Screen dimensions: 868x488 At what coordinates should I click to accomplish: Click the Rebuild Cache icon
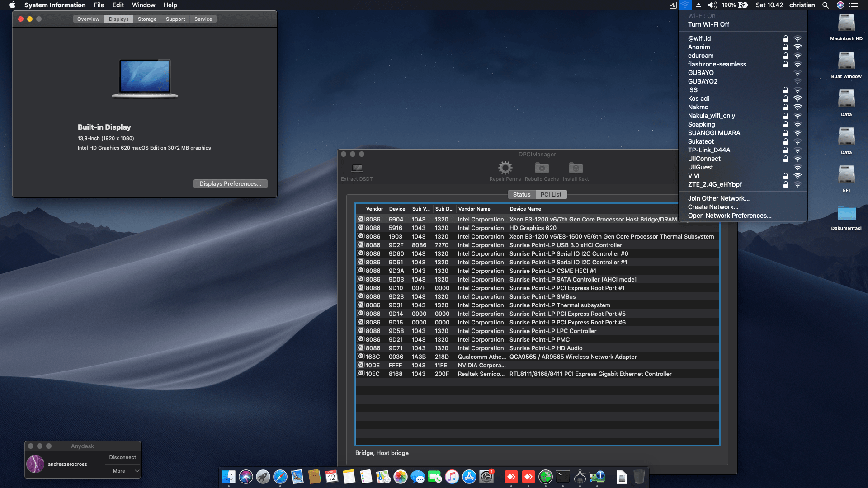542,169
